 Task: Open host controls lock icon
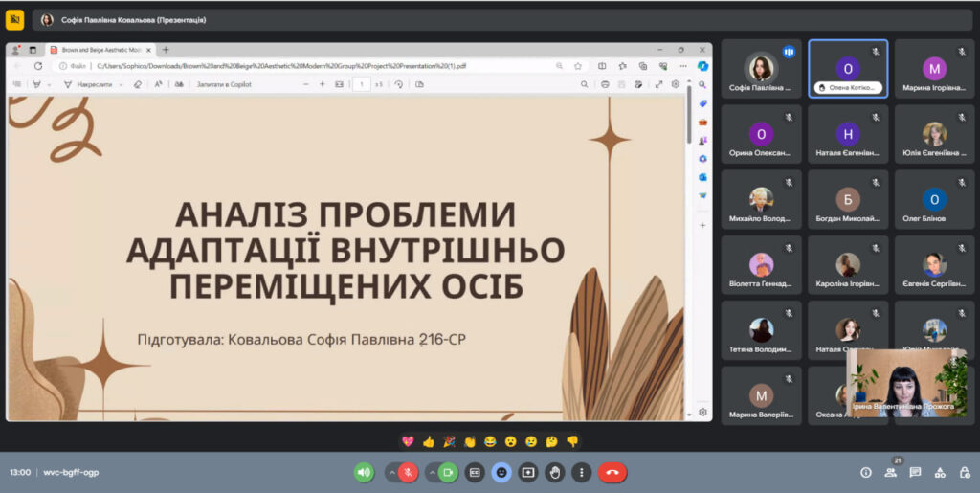click(964, 472)
